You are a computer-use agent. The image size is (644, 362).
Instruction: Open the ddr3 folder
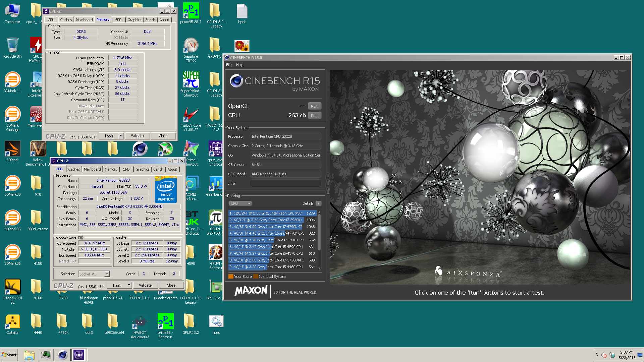[89, 324]
